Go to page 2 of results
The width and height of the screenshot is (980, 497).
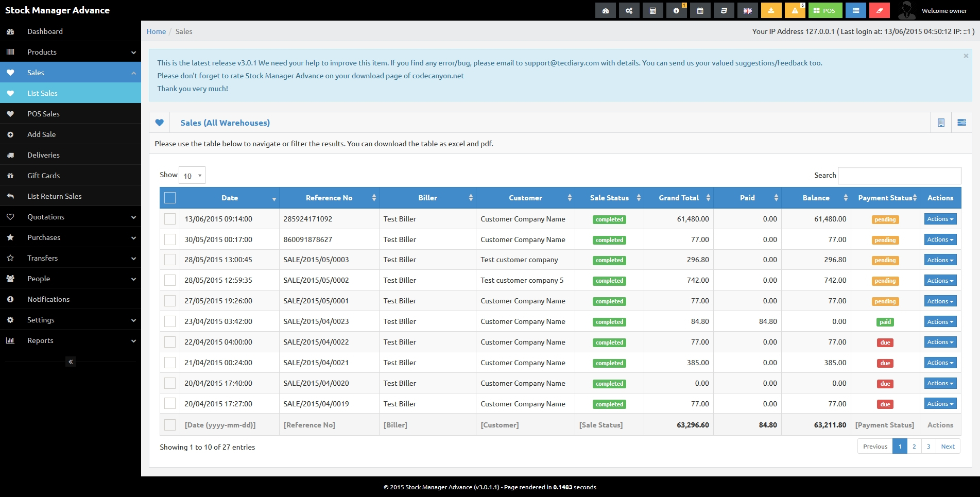click(914, 447)
